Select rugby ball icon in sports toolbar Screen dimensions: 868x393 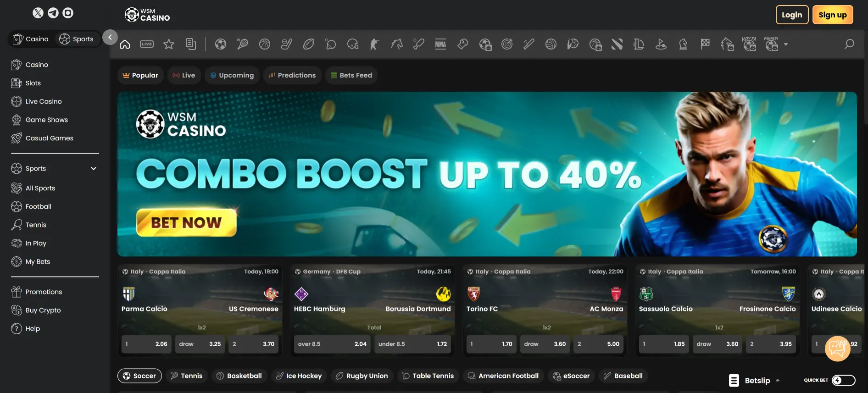(309, 44)
